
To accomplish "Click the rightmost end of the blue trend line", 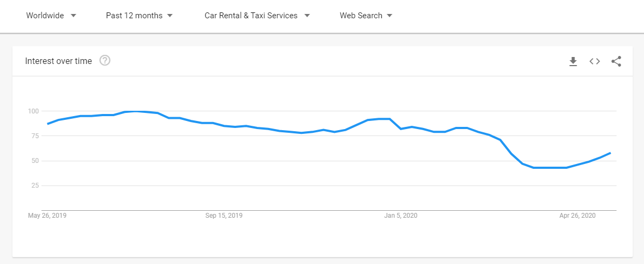I will (x=610, y=153).
